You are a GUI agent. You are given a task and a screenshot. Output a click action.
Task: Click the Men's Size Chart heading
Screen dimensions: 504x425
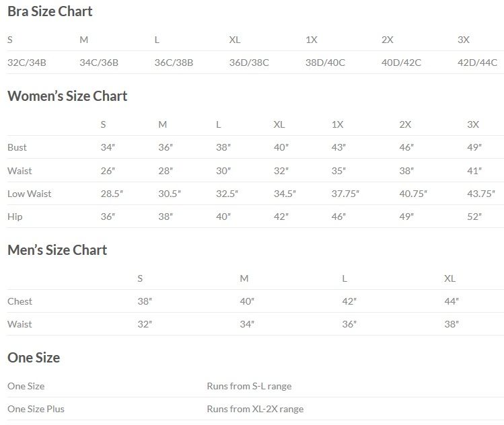(57, 250)
